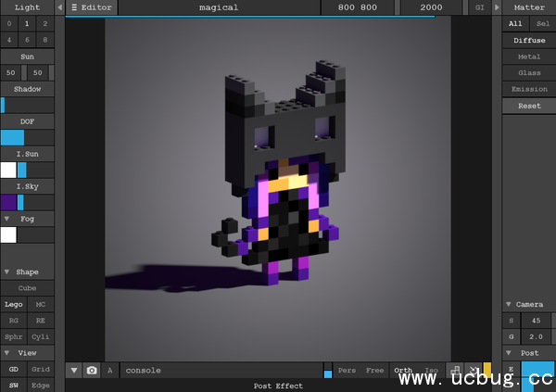The width and height of the screenshot is (556, 392).
Task: Open the purple I.Sky color swatch
Action: point(8,202)
